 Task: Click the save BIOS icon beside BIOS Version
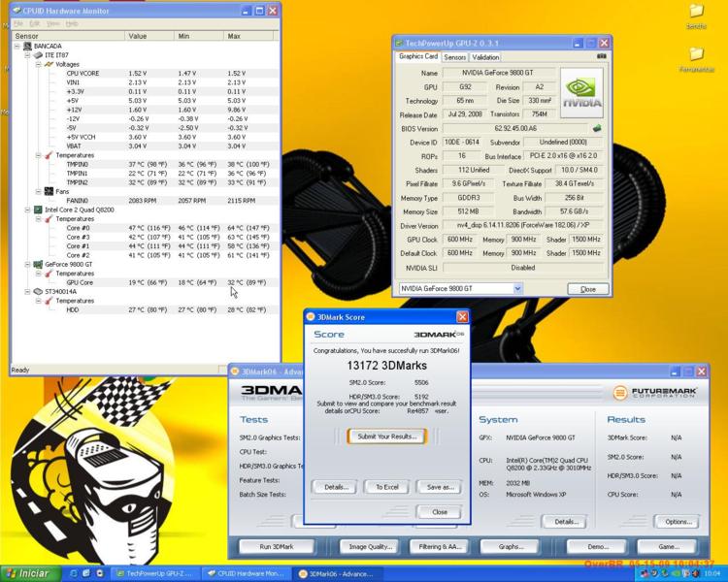[x=597, y=129]
